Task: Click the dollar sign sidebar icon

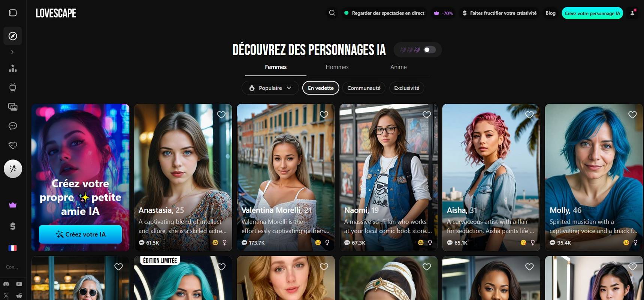Action: coord(13,226)
